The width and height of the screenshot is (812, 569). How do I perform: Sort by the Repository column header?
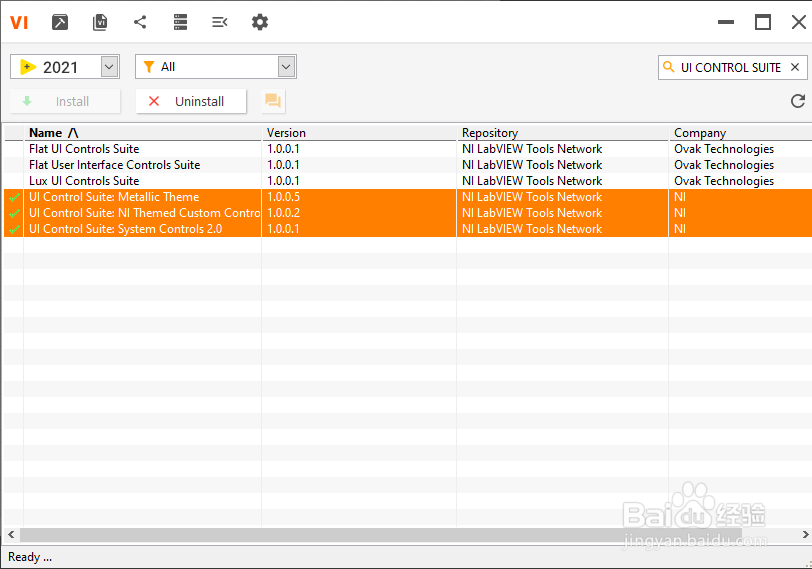[562, 133]
